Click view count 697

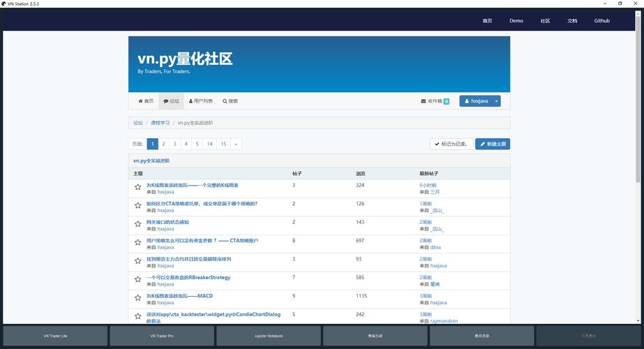tap(360, 241)
